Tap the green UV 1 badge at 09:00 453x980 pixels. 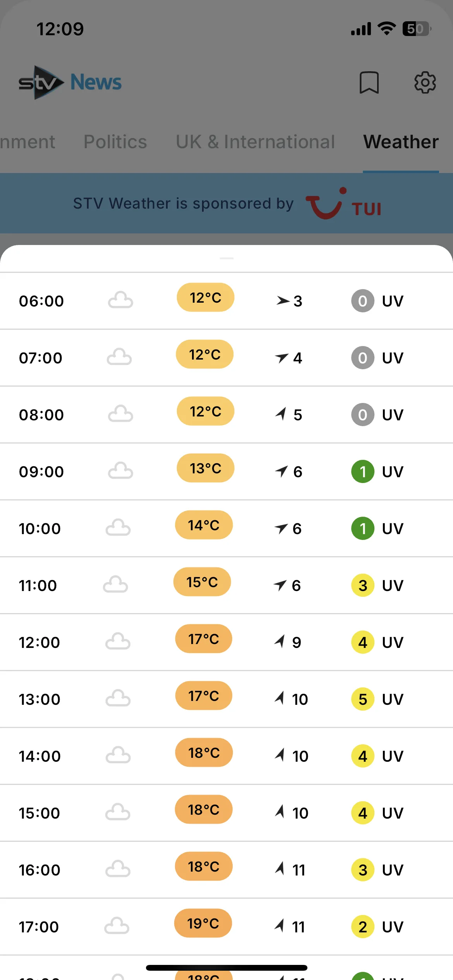coord(363,471)
